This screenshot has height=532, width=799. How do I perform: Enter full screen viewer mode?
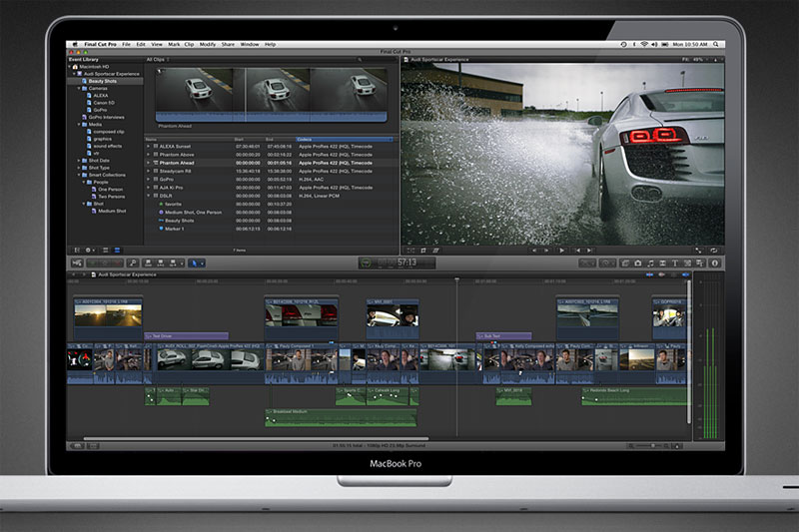698,251
